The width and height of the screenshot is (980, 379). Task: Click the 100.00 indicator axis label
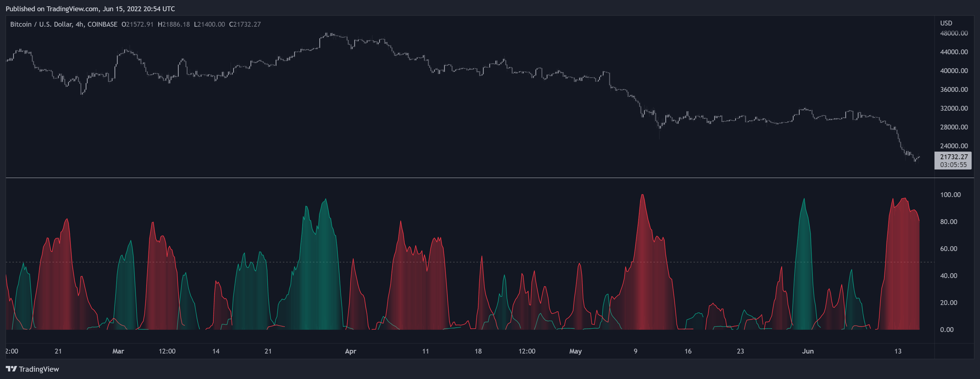pos(950,195)
